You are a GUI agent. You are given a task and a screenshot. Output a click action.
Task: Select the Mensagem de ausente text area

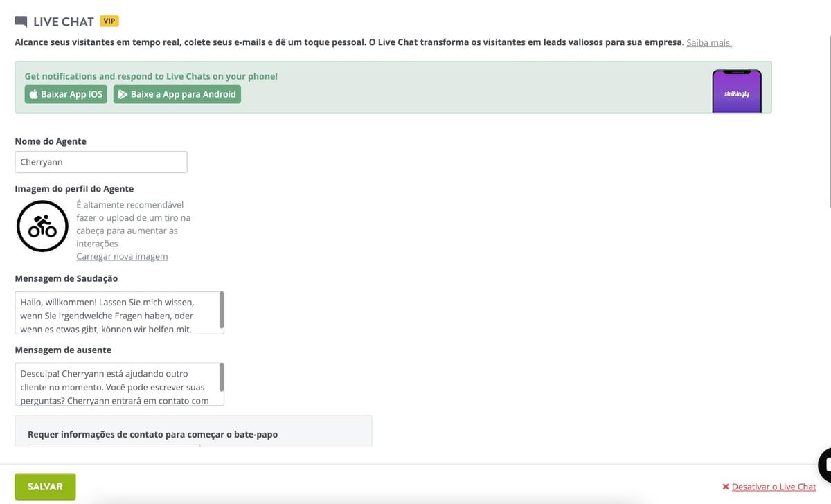tap(114, 384)
